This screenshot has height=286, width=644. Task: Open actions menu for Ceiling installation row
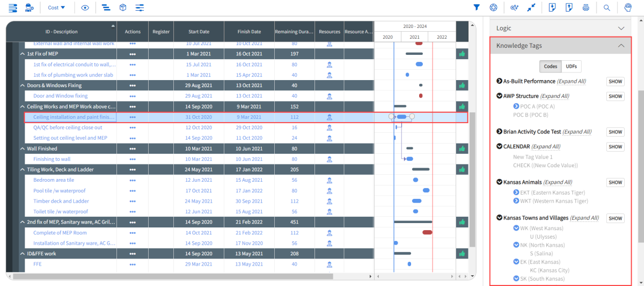point(133,117)
